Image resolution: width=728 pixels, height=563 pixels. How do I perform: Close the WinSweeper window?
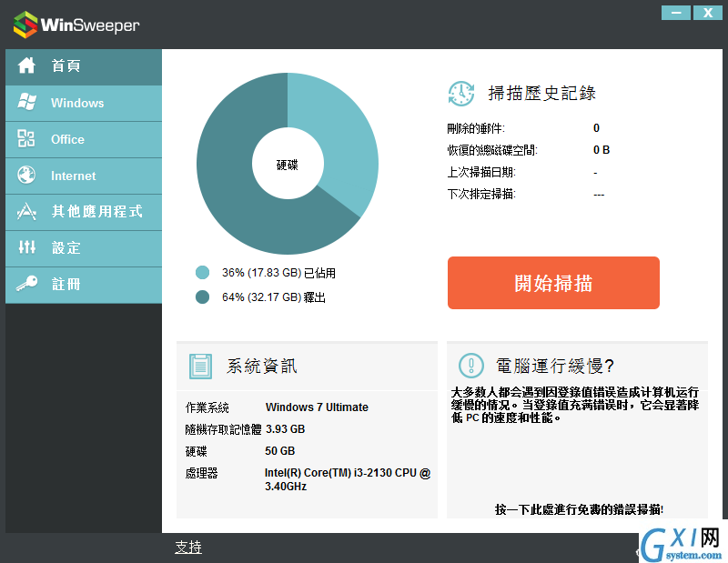(x=708, y=13)
